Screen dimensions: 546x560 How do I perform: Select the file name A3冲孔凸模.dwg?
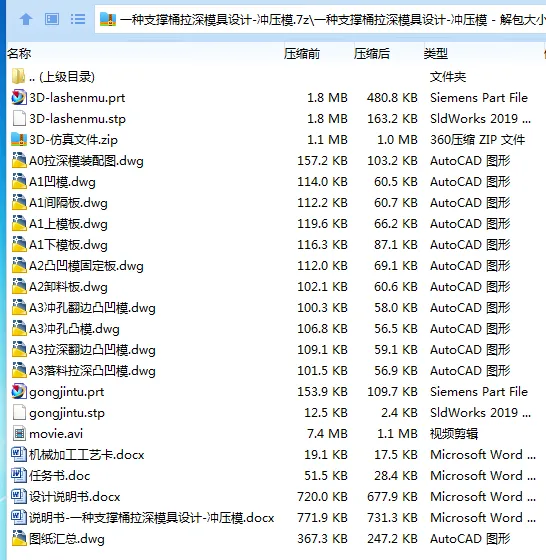point(74,329)
